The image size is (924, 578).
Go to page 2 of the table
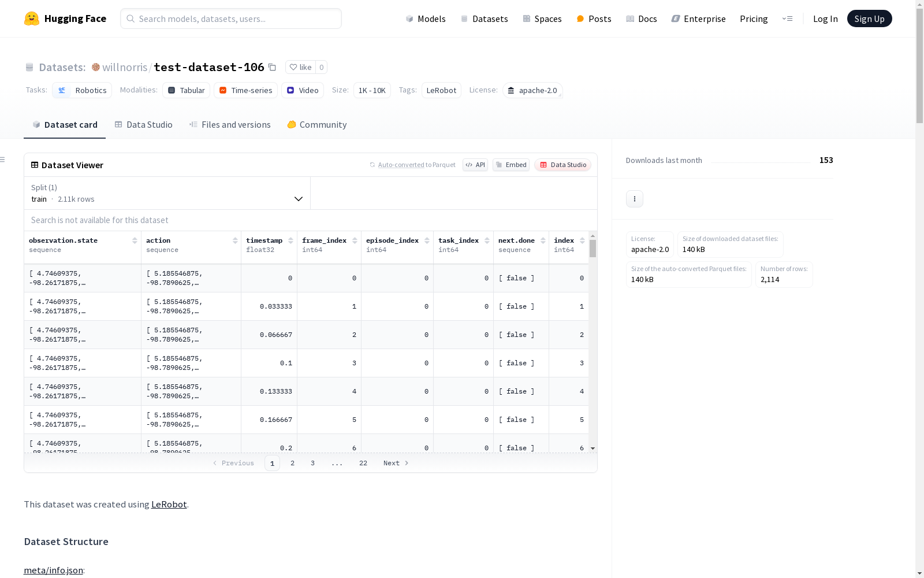[x=293, y=463]
